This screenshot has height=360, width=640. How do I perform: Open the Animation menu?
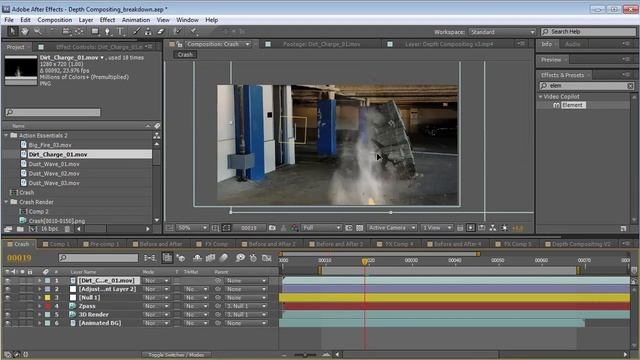(136, 20)
